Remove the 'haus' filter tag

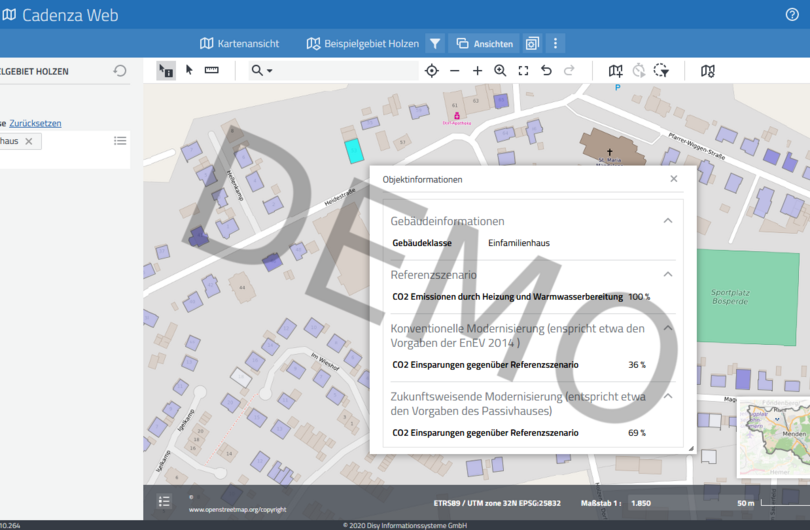[x=29, y=141]
